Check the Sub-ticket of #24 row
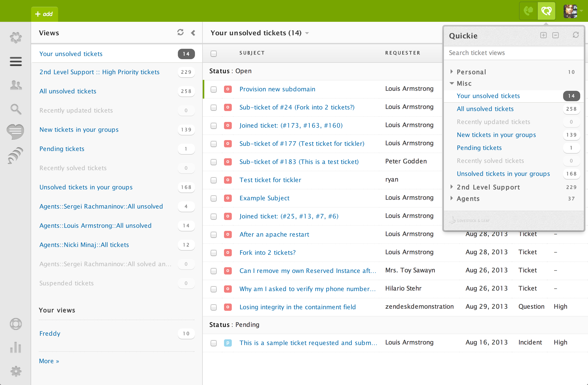The image size is (588, 385). pyautogui.click(x=214, y=108)
